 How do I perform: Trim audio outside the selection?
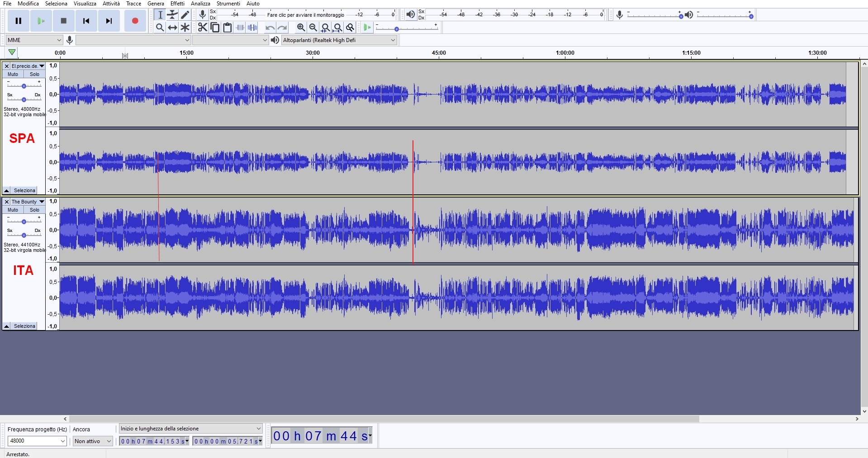[240, 28]
